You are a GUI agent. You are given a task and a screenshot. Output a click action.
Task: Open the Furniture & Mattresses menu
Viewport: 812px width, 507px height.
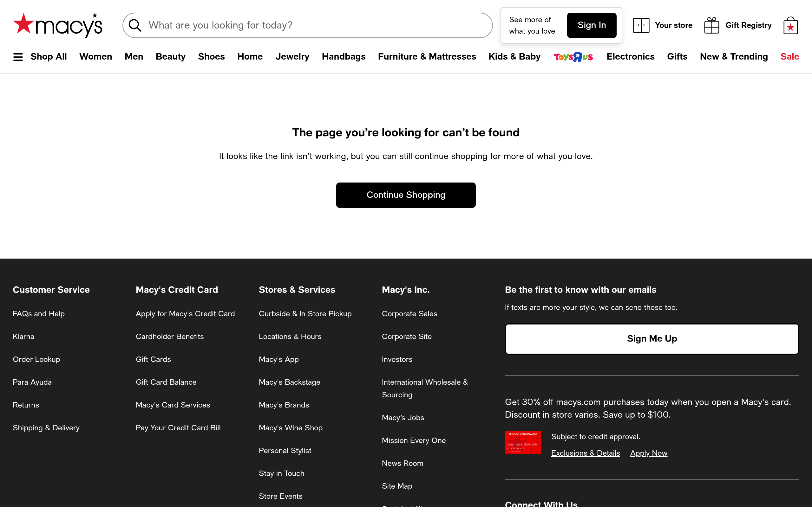427,57
